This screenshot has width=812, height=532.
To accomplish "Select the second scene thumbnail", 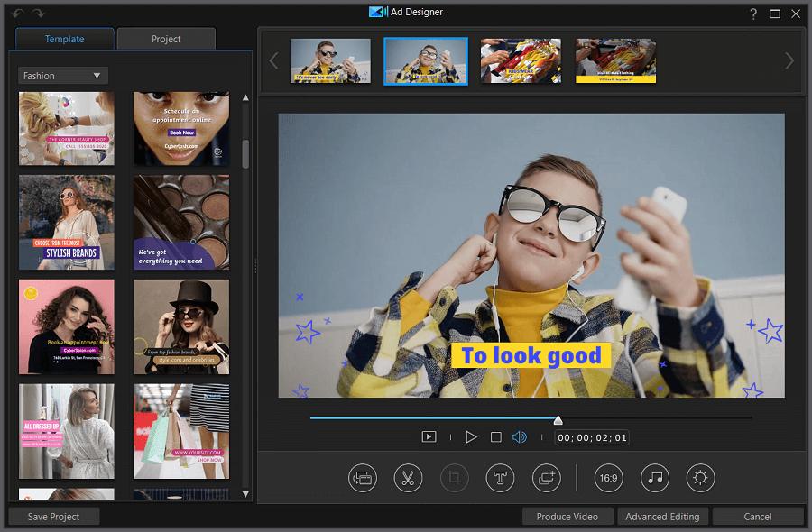I will pyautogui.click(x=425, y=61).
